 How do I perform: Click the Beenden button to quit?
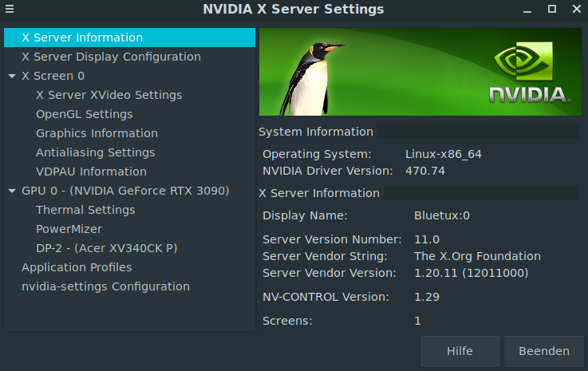pyautogui.click(x=544, y=351)
